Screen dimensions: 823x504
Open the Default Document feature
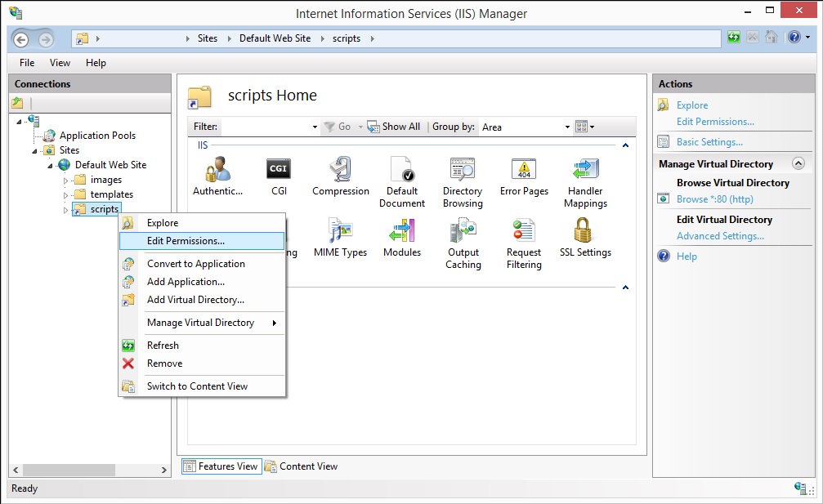pos(402,182)
